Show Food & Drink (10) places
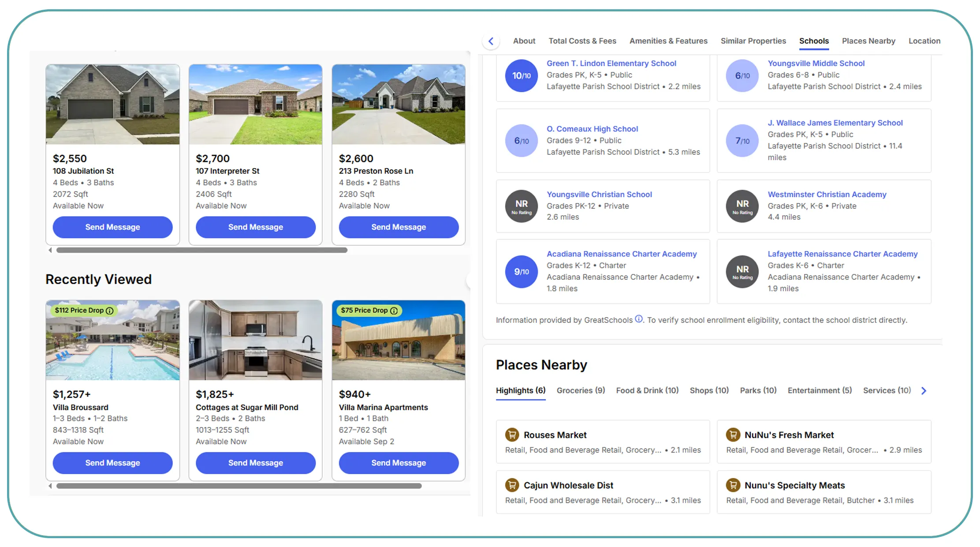 pos(647,390)
